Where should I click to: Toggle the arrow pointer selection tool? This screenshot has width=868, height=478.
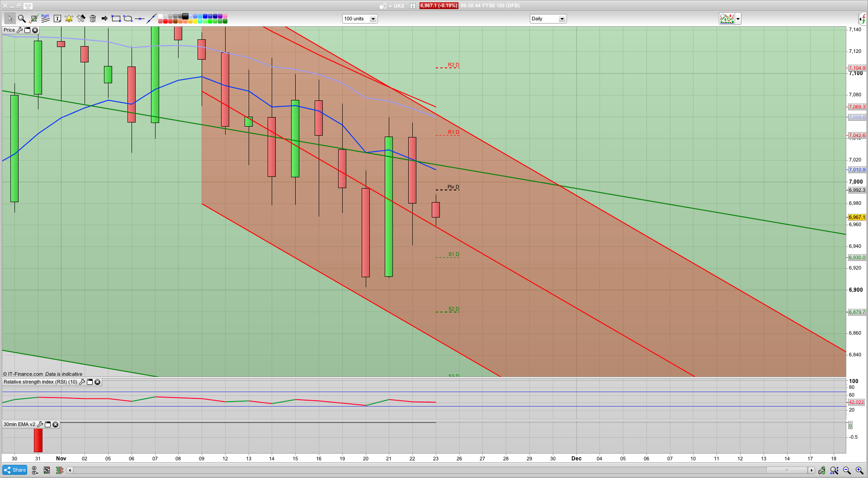10,19
